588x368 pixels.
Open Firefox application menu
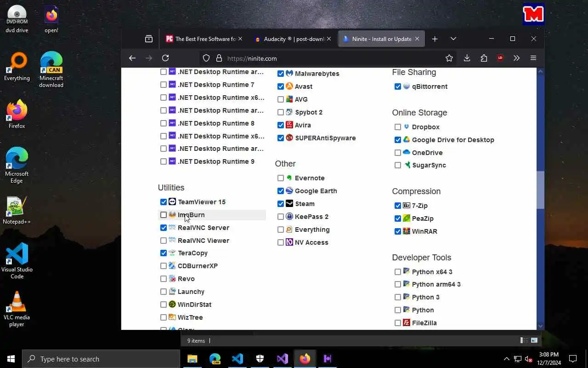coord(533,58)
